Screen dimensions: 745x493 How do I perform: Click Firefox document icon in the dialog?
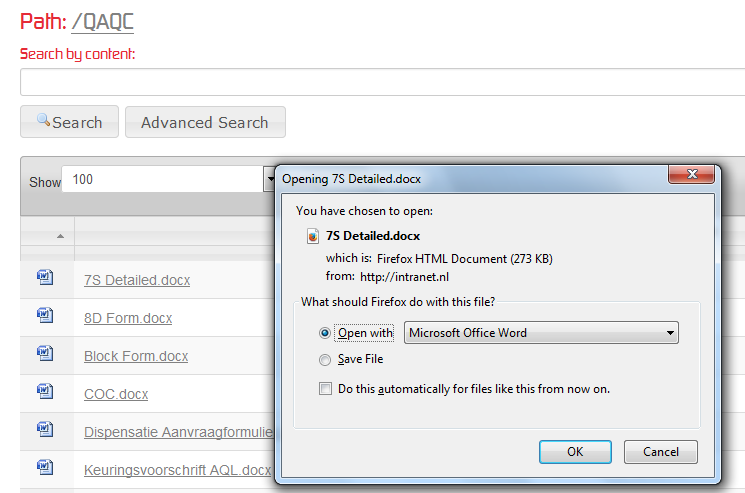pos(313,236)
